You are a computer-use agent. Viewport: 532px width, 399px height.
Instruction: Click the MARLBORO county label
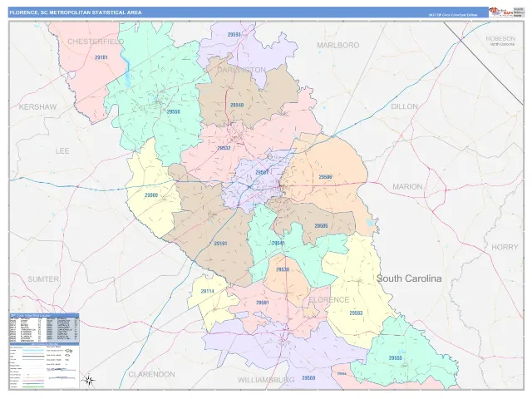click(338, 46)
